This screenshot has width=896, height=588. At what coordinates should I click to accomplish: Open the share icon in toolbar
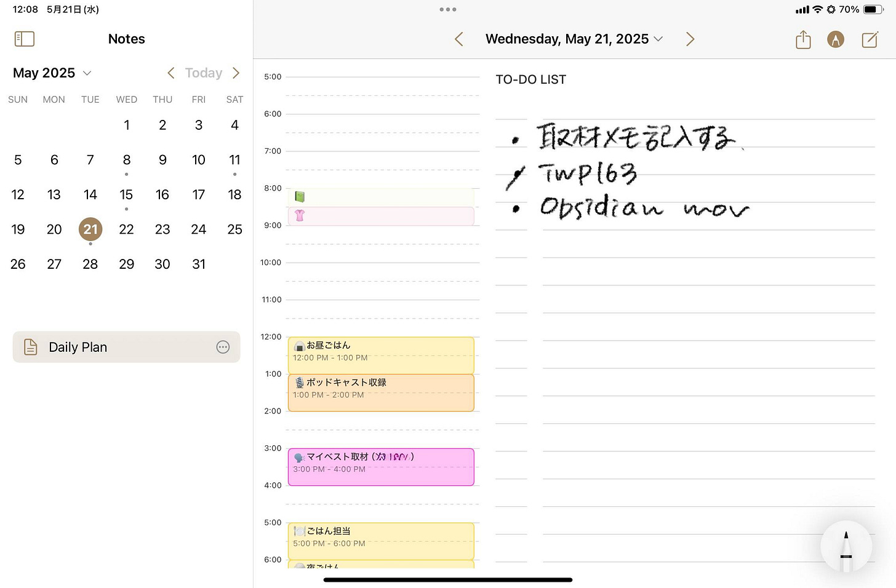(x=803, y=40)
